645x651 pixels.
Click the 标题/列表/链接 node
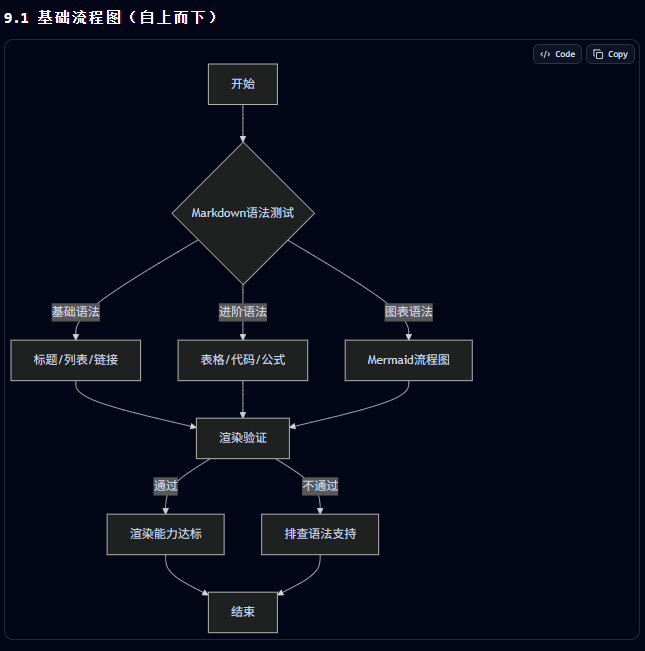pyautogui.click(x=76, y=360)
